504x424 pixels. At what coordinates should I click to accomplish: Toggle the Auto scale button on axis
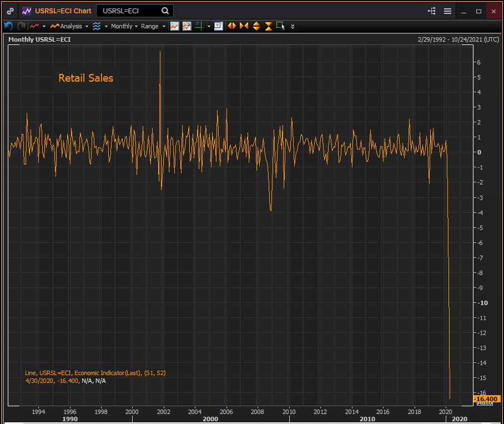[x=485, y=403]
